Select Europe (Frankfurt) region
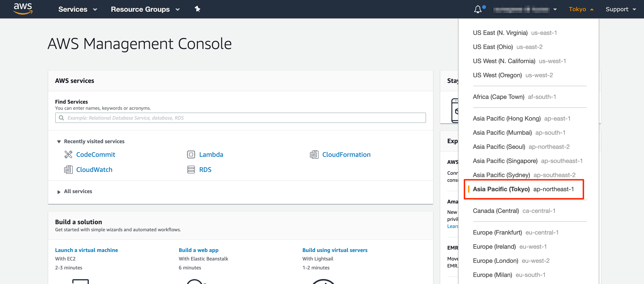 pos(515,232)
